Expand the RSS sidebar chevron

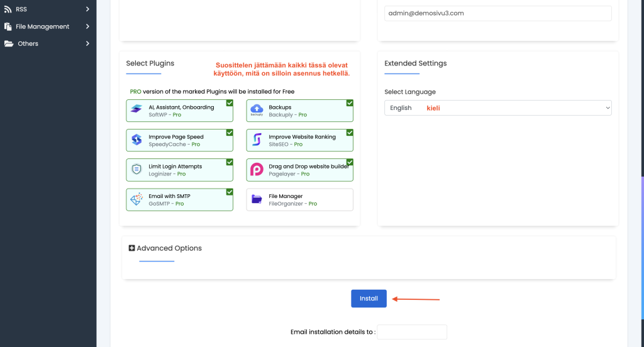click(87, 9)
